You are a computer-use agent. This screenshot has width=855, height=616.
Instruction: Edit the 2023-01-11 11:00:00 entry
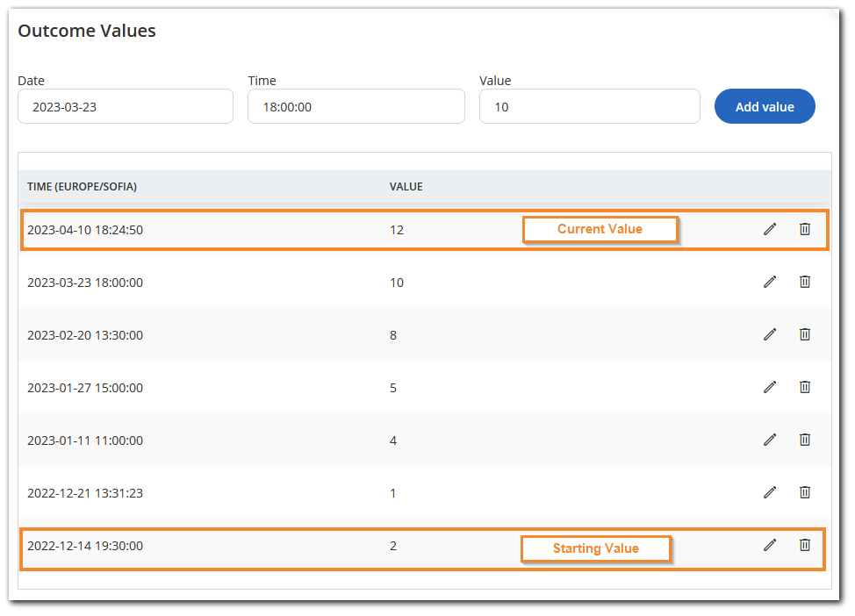pos(769,440)
